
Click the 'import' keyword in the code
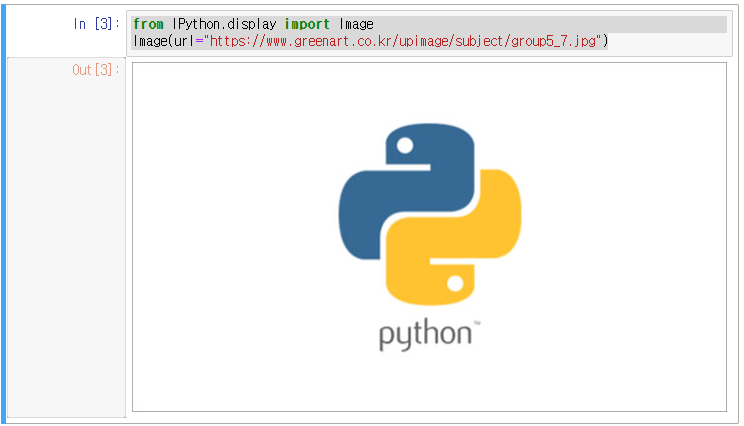click(x=307, y=24)
